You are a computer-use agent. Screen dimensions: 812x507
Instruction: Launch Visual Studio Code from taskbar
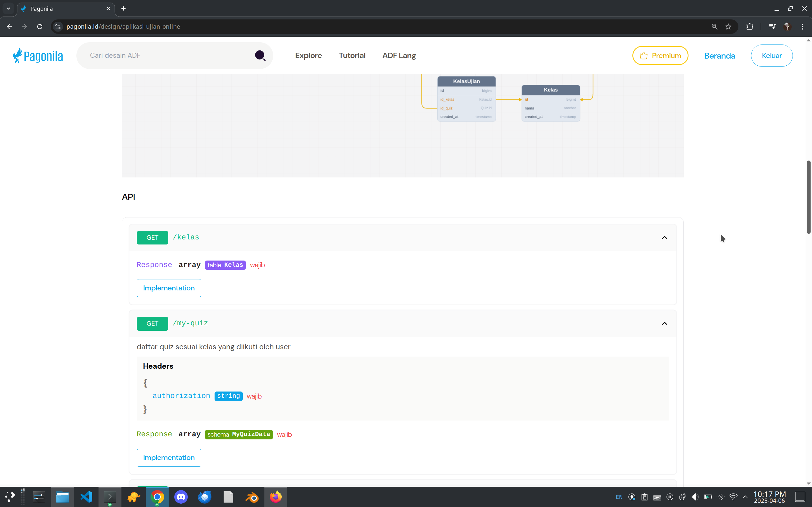point(86,497)
